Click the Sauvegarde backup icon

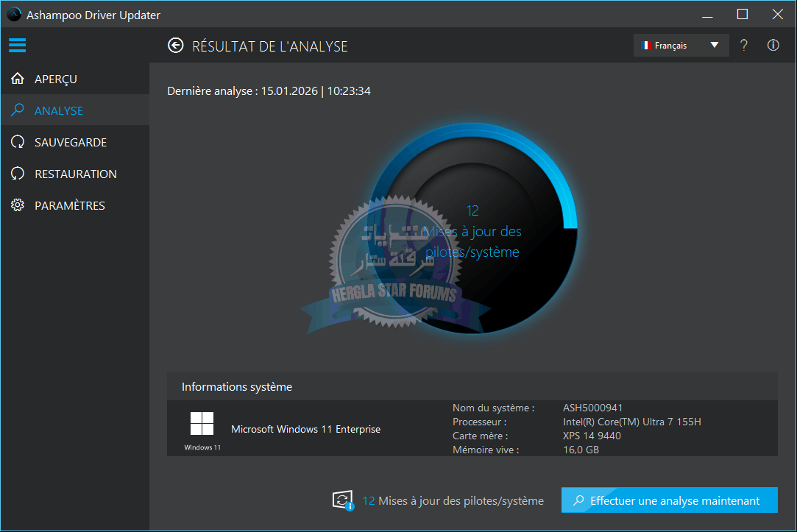(x=18, y=142)
